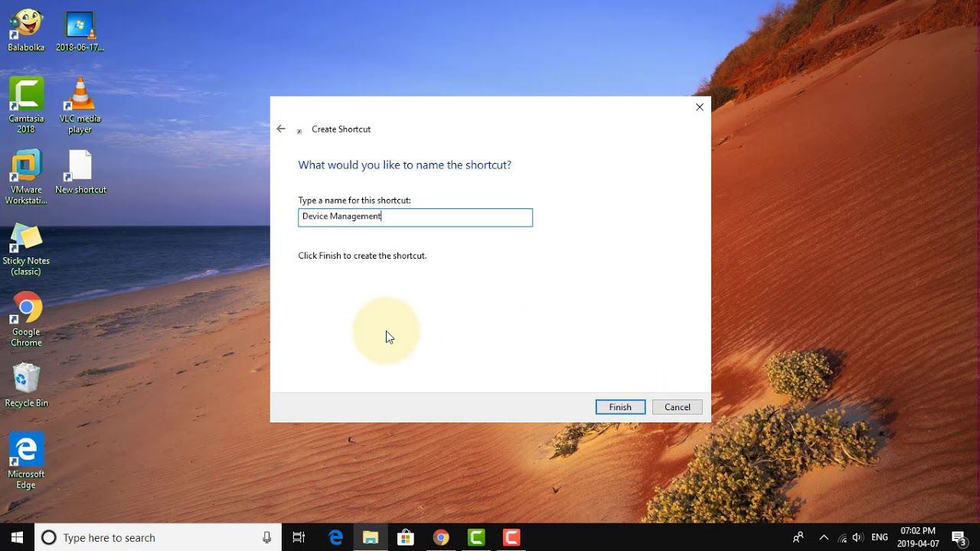Screen dimensions: 980x551
Task: Open the Balabolka desktop icon
Action: coord(26,31)
